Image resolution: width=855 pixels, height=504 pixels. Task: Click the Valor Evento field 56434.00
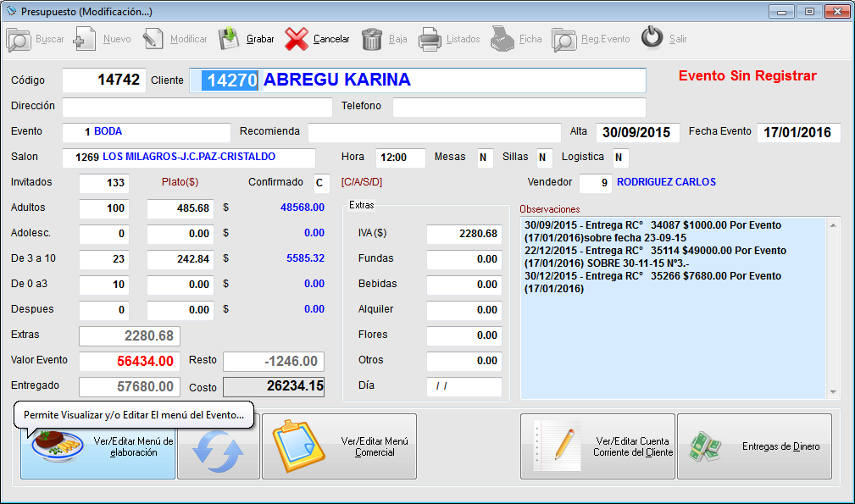[x=130, y=361]
